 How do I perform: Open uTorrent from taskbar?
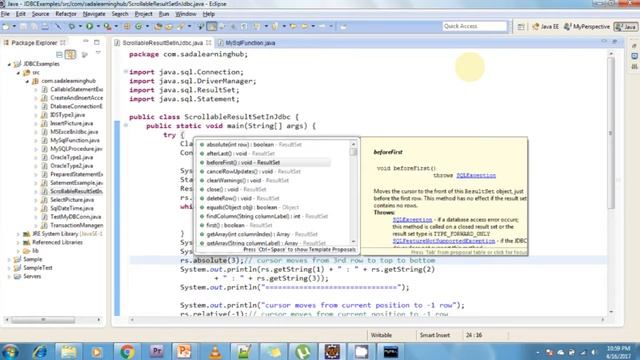(303, 351)
